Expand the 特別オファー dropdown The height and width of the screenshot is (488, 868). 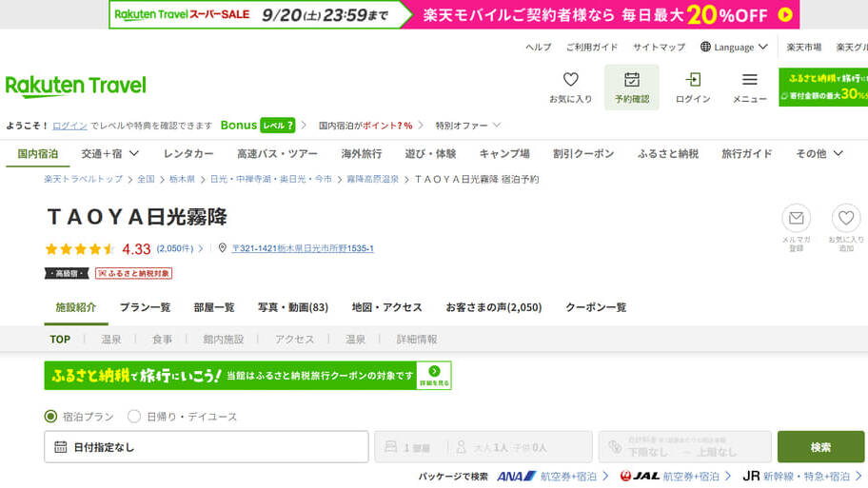(497, 126)
